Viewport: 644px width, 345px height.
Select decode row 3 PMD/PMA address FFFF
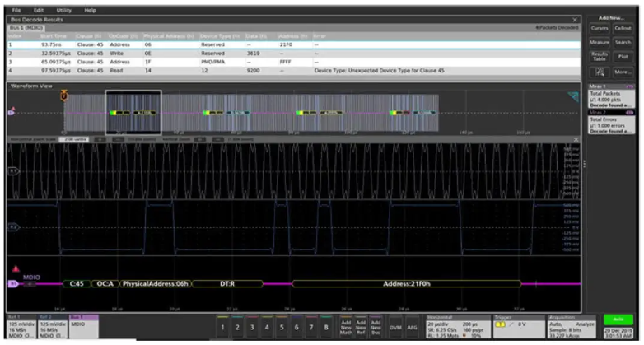(x=294, y=62)
